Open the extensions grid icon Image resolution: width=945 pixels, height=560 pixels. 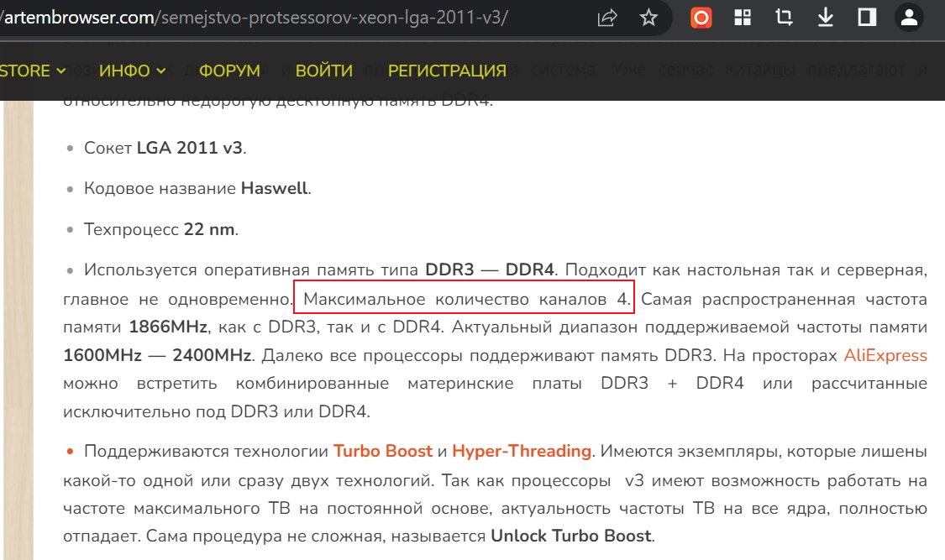point(743,18)
